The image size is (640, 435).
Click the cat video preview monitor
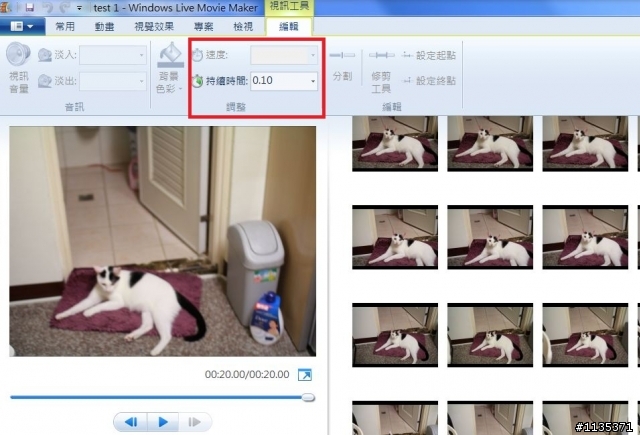(x=162, y=241)
